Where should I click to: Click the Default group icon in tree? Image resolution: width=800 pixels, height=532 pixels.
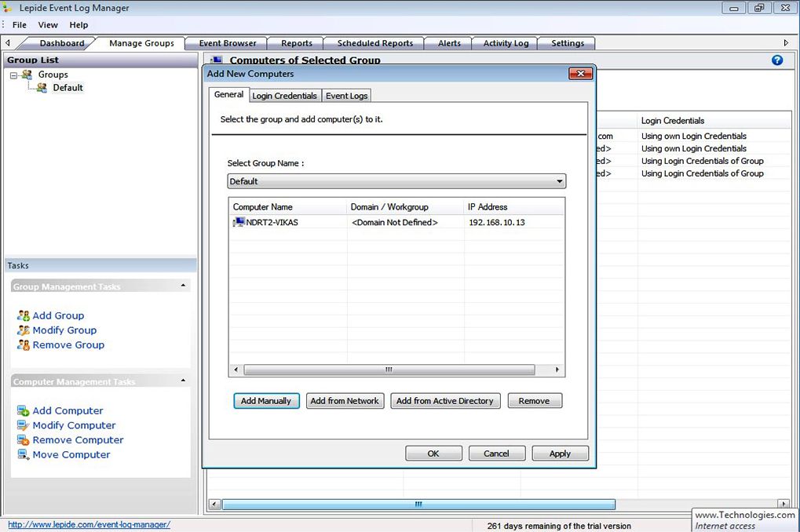pyautogui.click(x=42, y=88)
